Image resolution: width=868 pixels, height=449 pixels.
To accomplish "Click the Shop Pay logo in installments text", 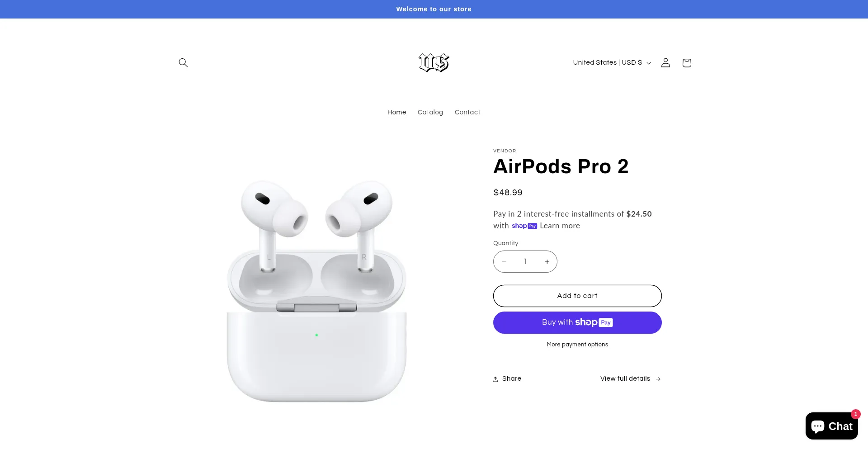I will pyautogui.click(x=524, y=226).
